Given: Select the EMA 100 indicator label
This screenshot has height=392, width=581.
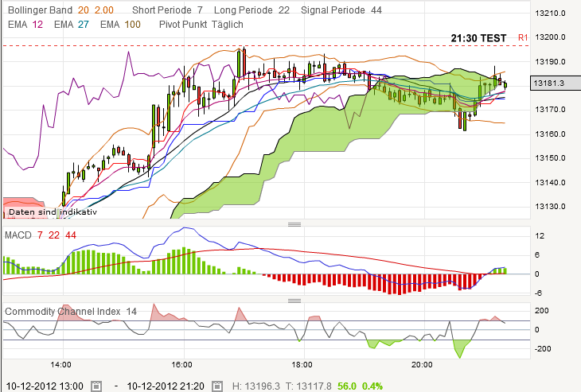Looking at the screenshot, I should 120,25.
